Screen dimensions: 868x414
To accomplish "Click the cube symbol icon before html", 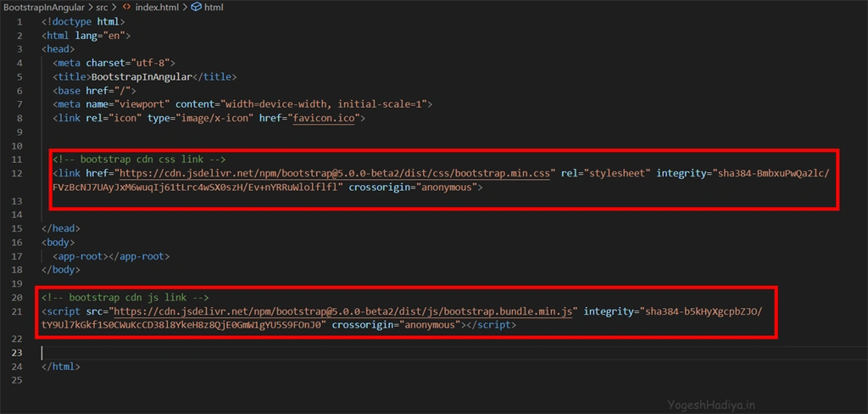I will coord(196,7).
